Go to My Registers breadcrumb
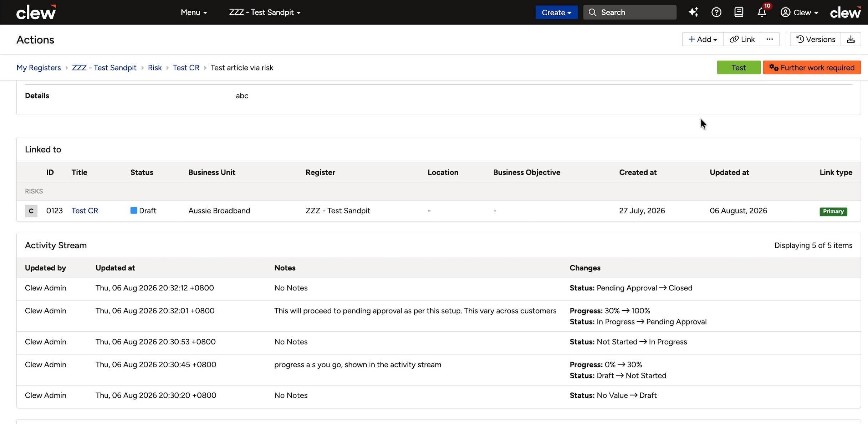Image resolution: width=868 pixels, height=424 pixels. (x=39, y=68)
